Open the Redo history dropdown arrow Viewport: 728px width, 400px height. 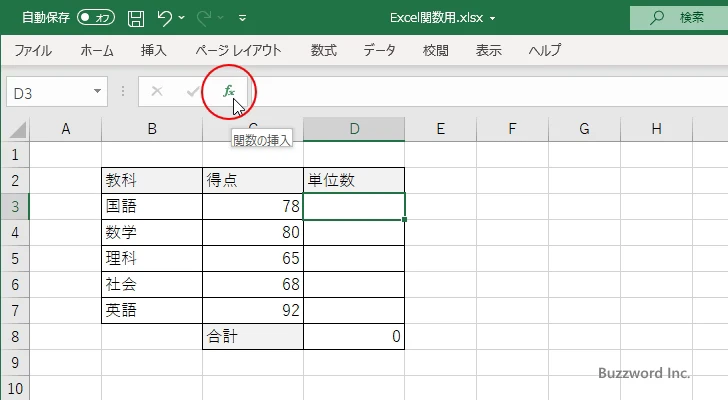tap(221, 18)
